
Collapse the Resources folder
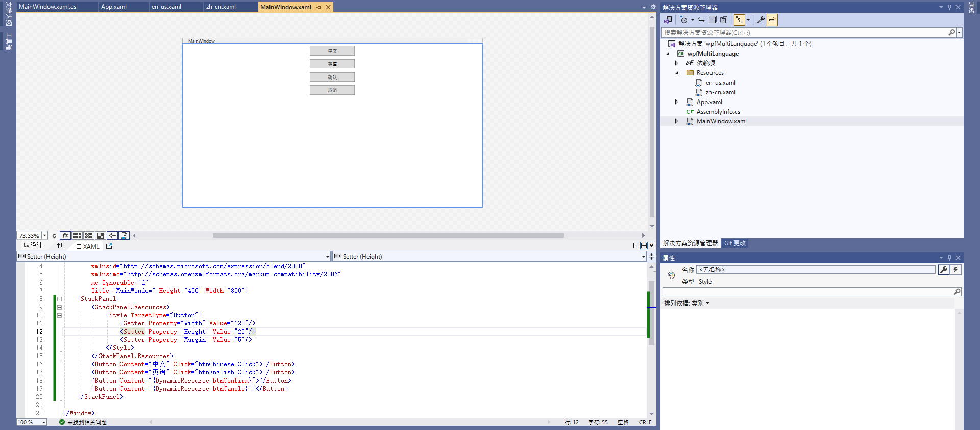[x=677, y=73]
